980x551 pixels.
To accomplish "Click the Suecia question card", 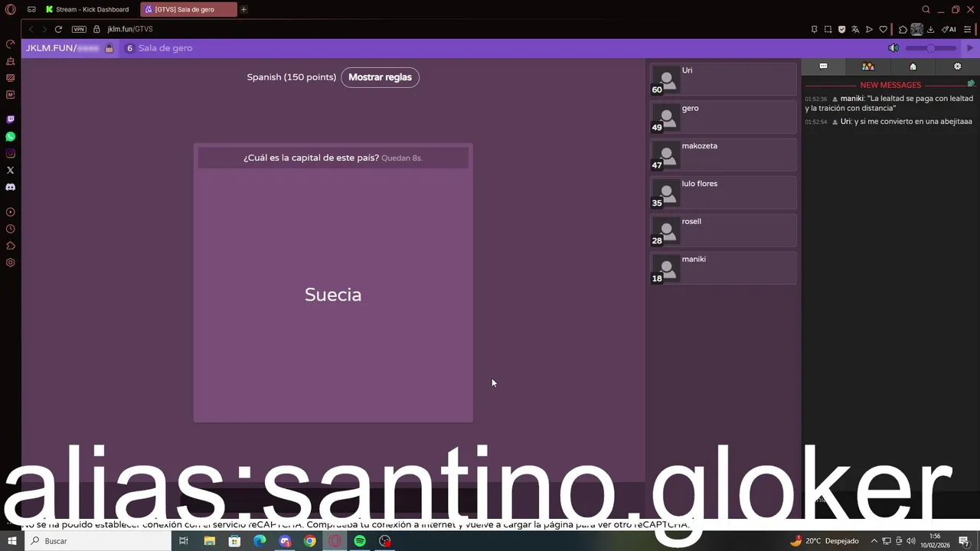I will click(333, 282).
